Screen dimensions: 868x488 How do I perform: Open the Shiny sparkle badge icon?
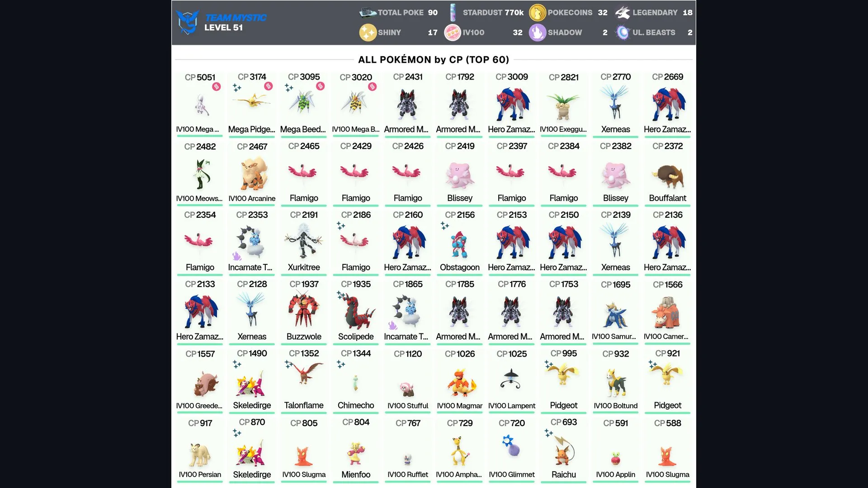click(x=368, y=33)
